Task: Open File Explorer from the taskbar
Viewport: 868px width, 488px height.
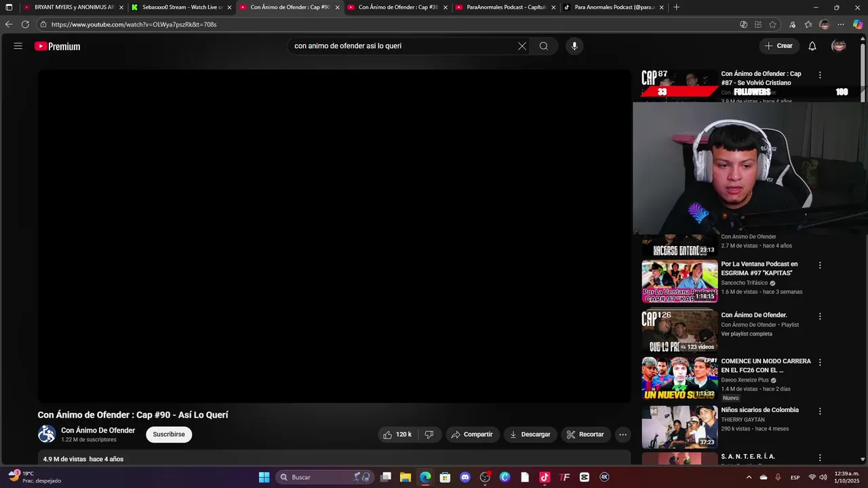Action: [406, 477]
